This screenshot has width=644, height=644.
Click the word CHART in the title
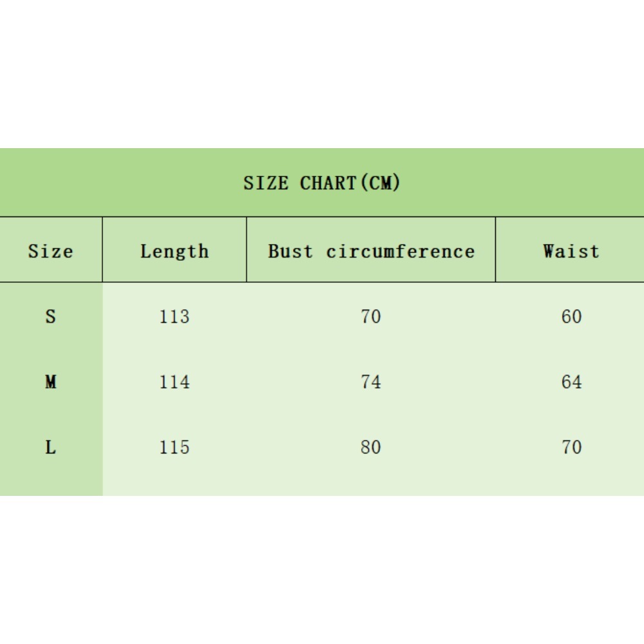328,183
